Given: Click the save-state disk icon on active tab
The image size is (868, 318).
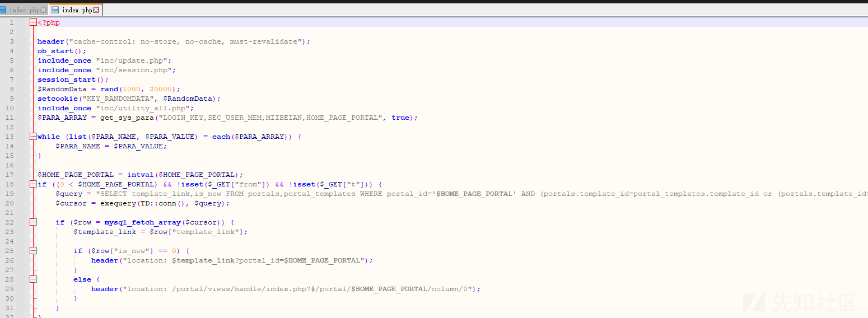Looking at the screenshot, I should 55,10.
